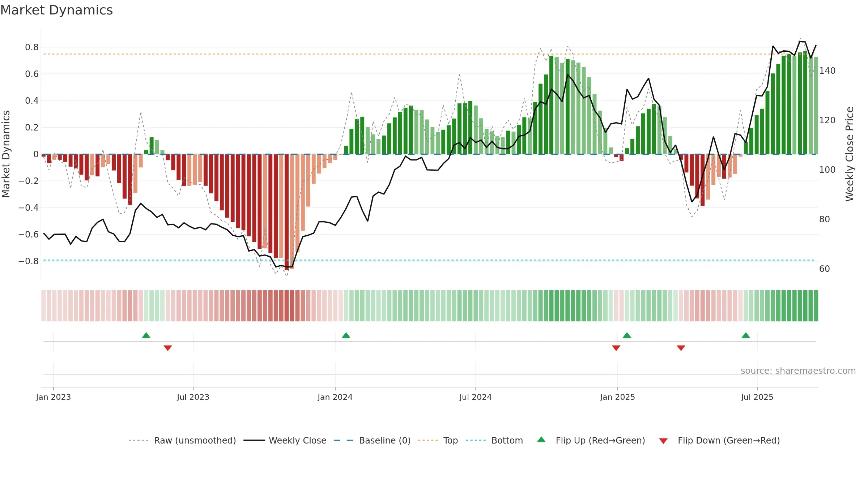Click the 0.6 left axis tick label

click(x=32, y=74)
